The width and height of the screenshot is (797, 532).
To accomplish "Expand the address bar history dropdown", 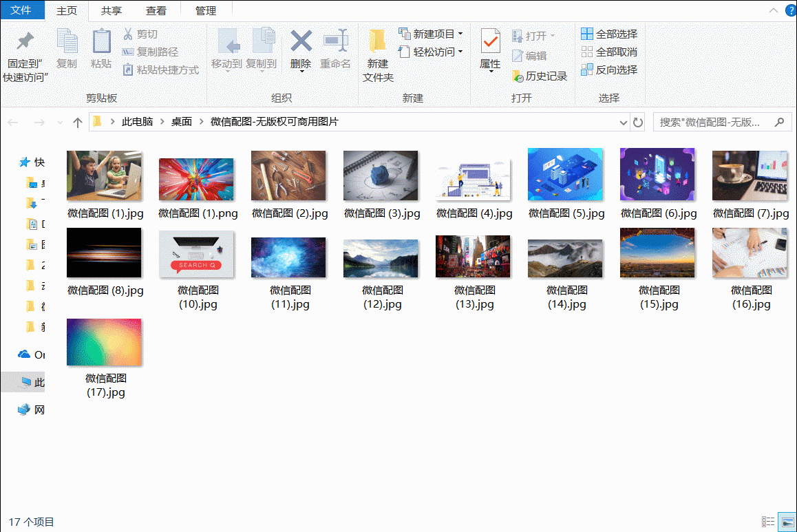I will pos(624,123).
